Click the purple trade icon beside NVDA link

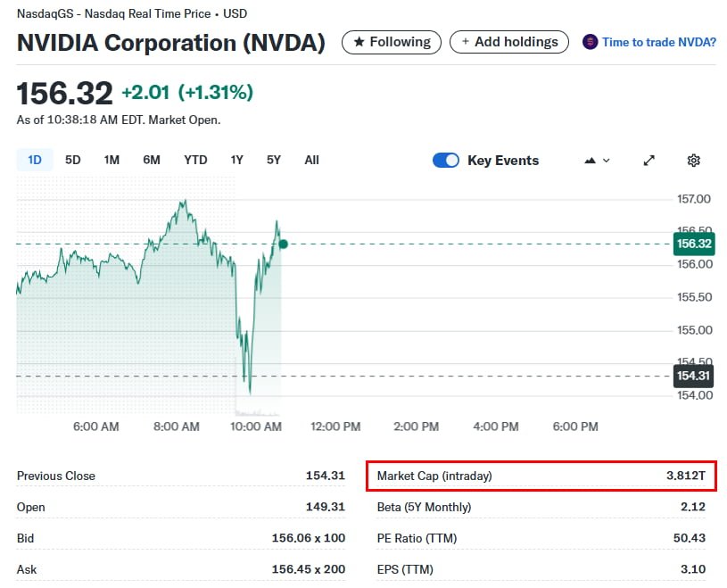click(x=590, y=42)
